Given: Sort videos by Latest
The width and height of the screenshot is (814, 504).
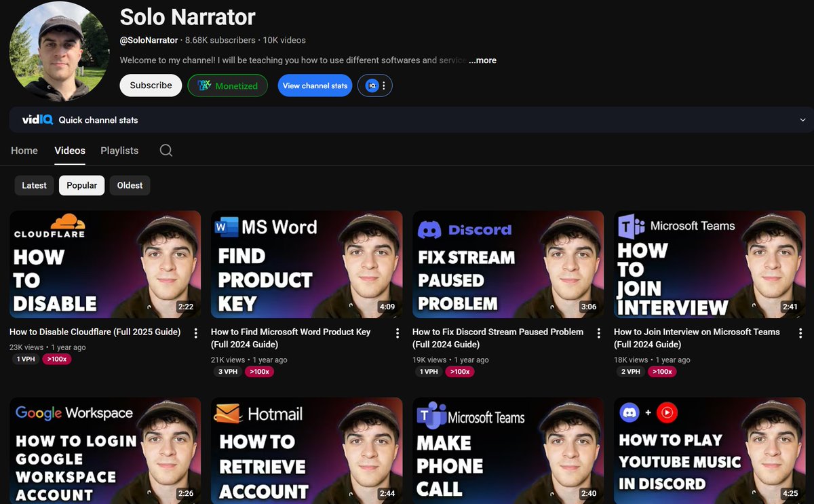Looking at the screenshot, I should coord(34,185).
